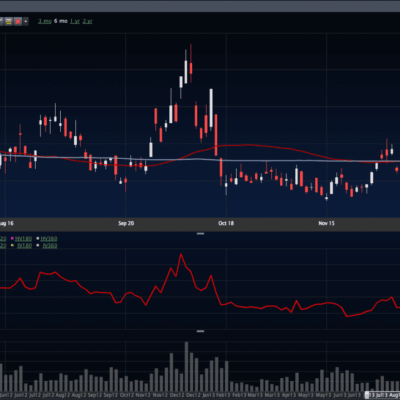Click the Sep 20 date axis label

coord(126,223)
